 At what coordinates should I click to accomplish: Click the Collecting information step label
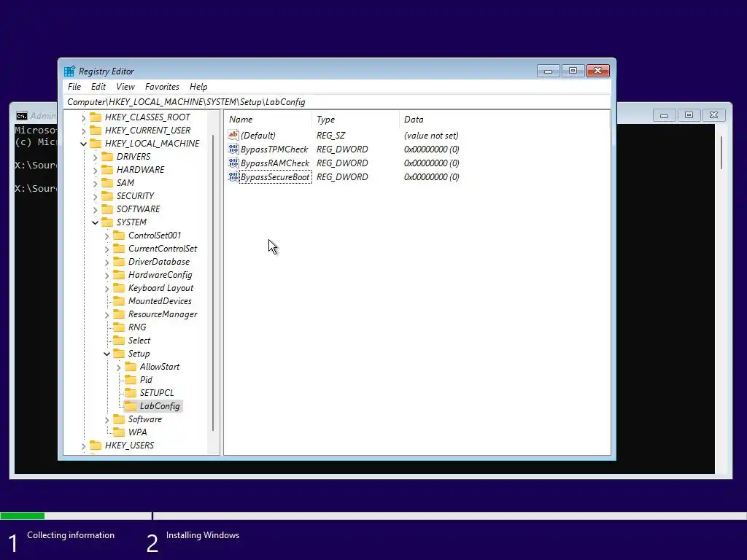(x=71, y=535)
